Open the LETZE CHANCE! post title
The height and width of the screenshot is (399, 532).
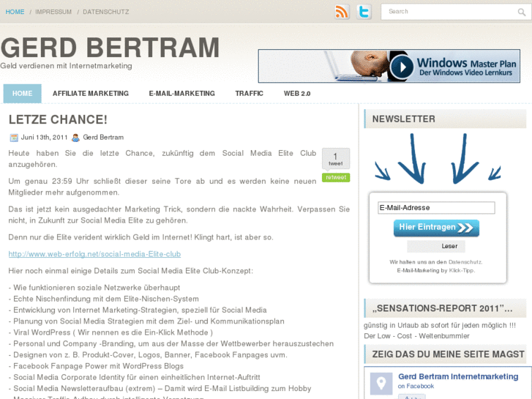(58, 119)
